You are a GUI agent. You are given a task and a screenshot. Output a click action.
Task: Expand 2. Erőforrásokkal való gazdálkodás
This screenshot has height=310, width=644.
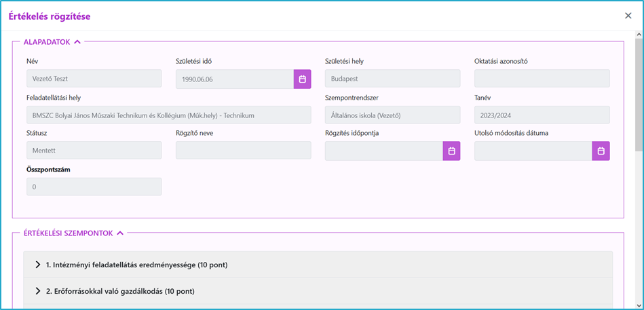pos(318,291)
